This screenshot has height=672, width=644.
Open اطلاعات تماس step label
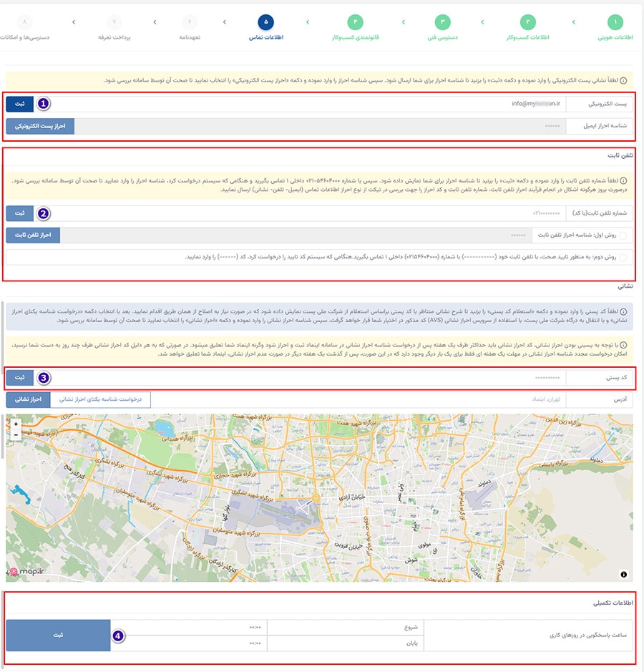pyautogui.click(x=266, y=38)
